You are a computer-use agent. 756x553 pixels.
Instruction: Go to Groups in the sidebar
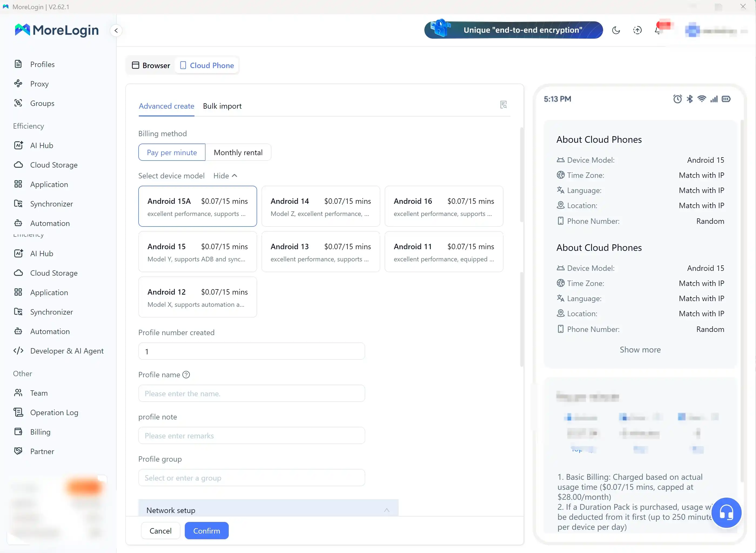click(x=42, y=103)
